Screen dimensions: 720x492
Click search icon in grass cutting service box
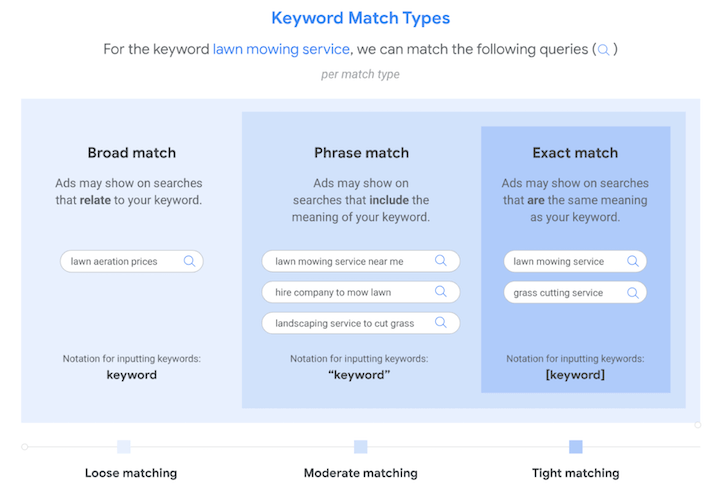coord(633,293)
